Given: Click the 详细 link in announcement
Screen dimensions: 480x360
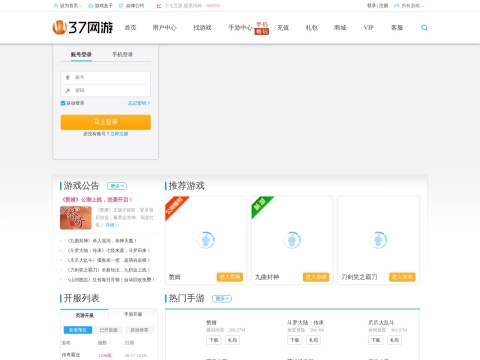Looking at the screenshot, I should click(x=112, y=225).
